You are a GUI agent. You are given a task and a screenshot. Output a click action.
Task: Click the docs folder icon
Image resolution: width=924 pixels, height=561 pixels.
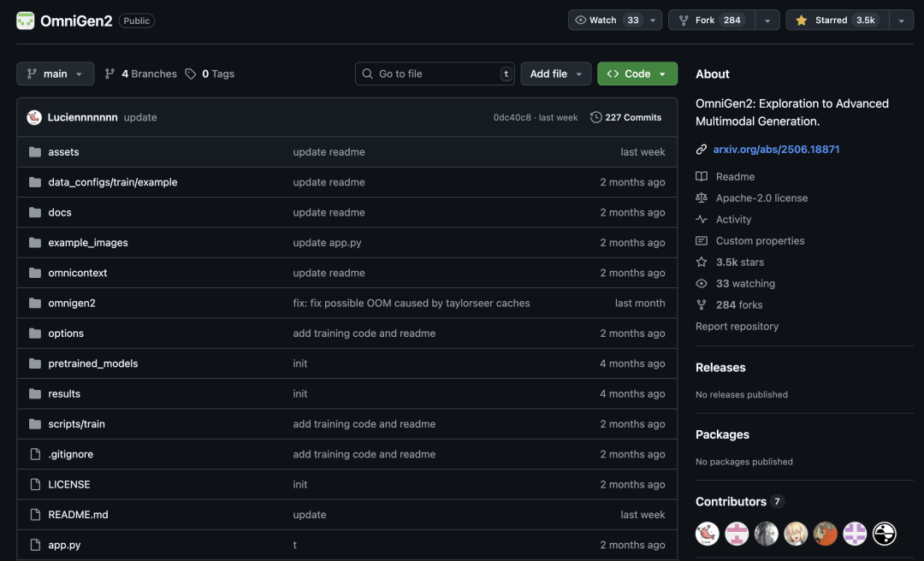pyautogui.click(x=35, y=212)
